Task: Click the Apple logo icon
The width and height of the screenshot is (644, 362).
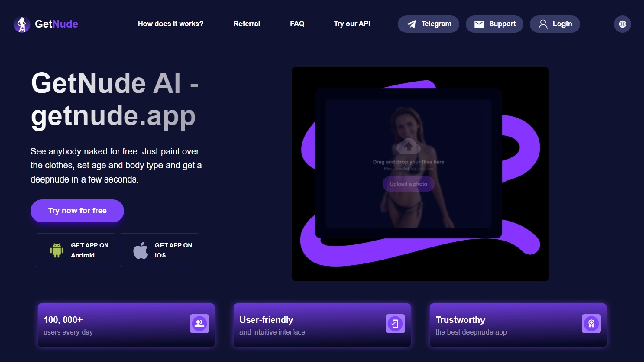Action: click(x=140, y=250)
